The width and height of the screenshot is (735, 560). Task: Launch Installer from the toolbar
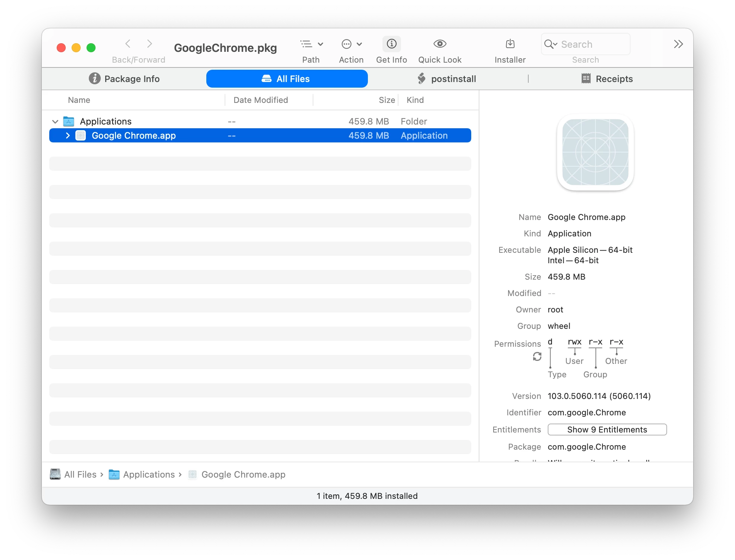tap(510, 44)
